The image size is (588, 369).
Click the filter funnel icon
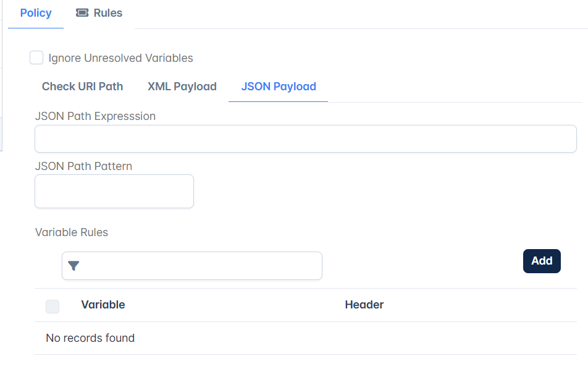(73, 266)
